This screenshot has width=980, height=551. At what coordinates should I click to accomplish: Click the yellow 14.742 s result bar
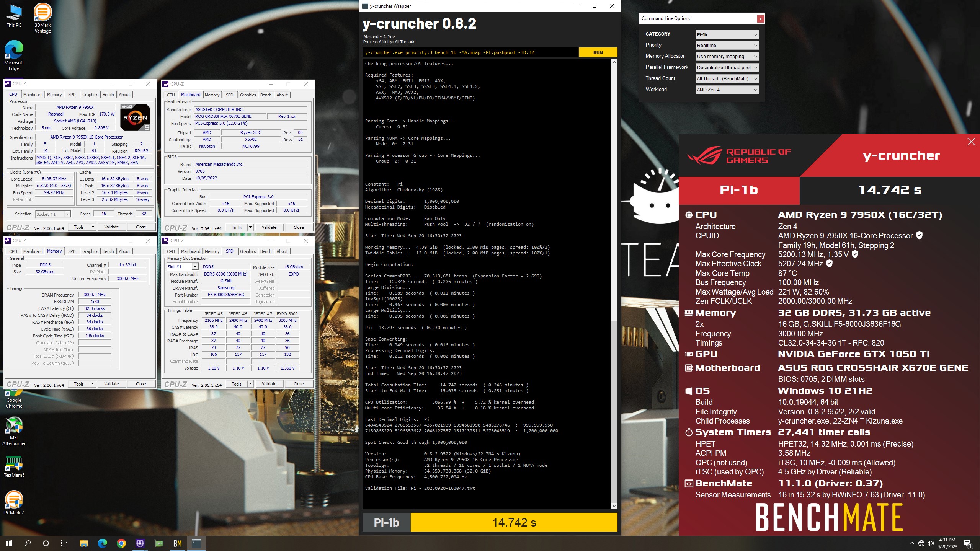coord(514,522)
